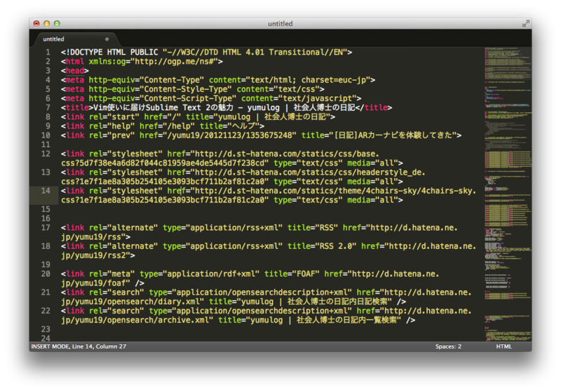Click the link rel="help" line
This screenshot has width=561, height=392.
163,126
